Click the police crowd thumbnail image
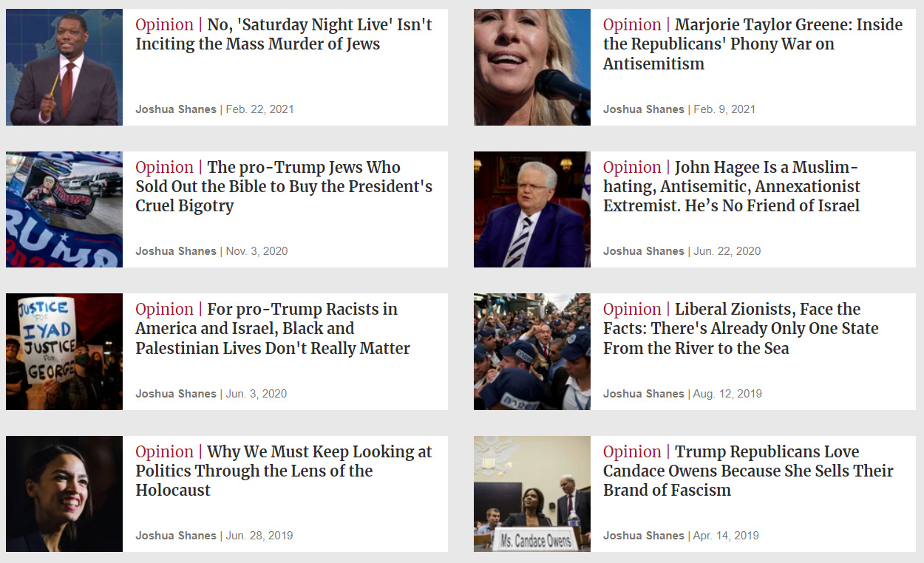Viewport: 924px width, 563px height. coord(532,352)
